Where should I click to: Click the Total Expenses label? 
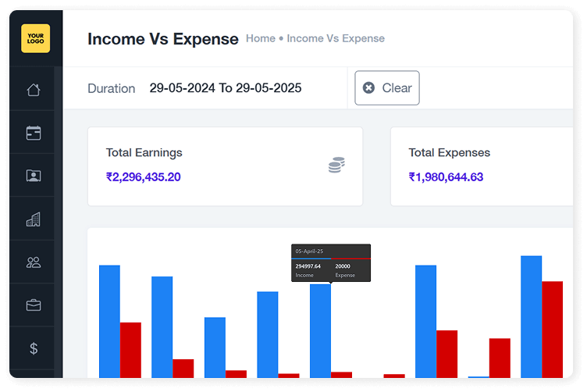tap(450, 153)
